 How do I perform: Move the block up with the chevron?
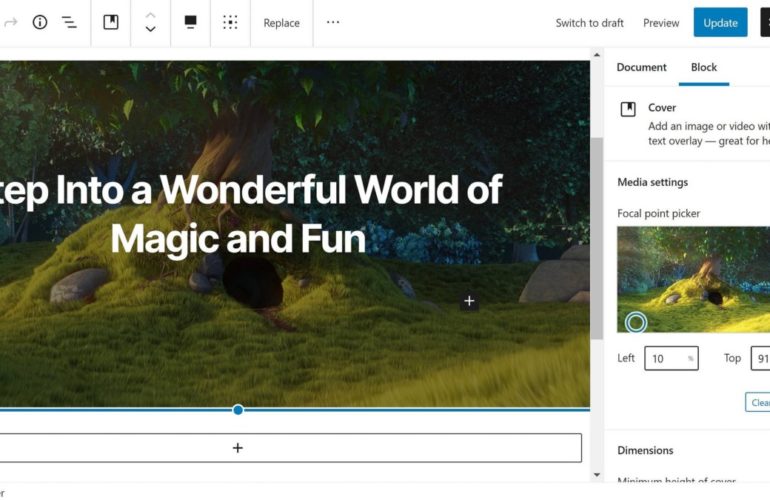pos(150,15)
